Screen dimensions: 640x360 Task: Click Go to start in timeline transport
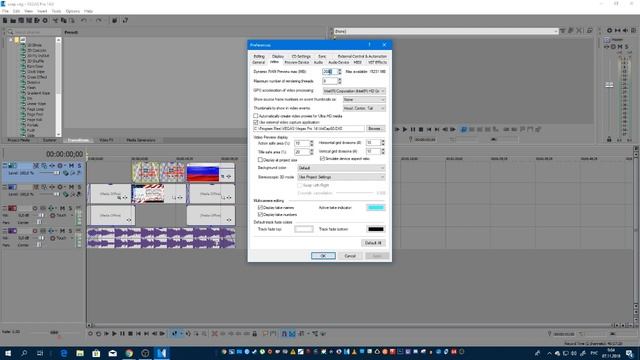tap(138, 333)
